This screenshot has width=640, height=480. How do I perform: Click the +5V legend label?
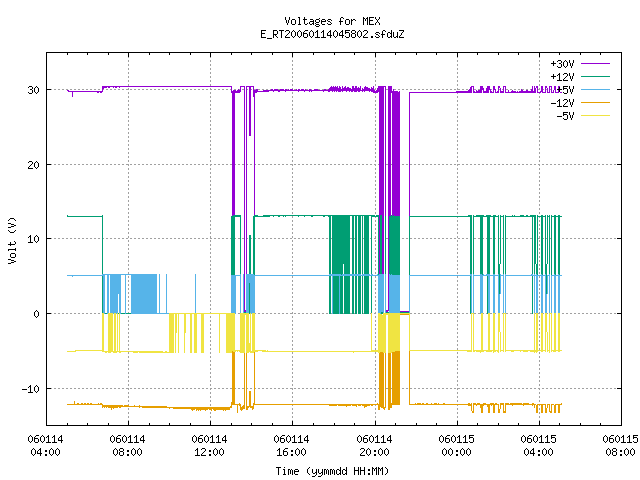pos(565,90)
